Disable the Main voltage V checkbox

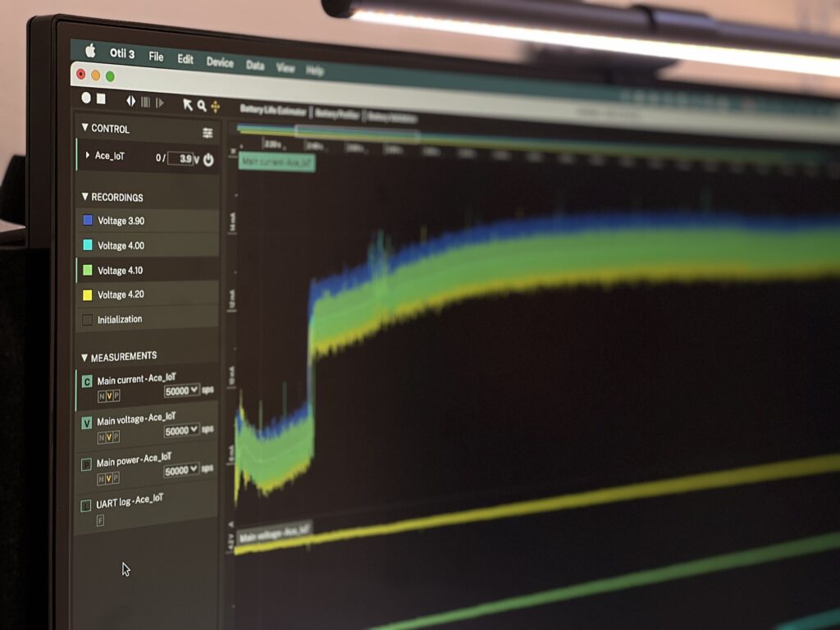click(x=87, y=423)
